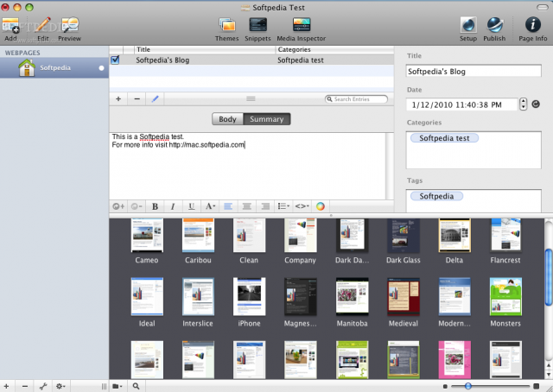Click the Add page toolbar icon
553x392 pixels.
tap(10, 25)
